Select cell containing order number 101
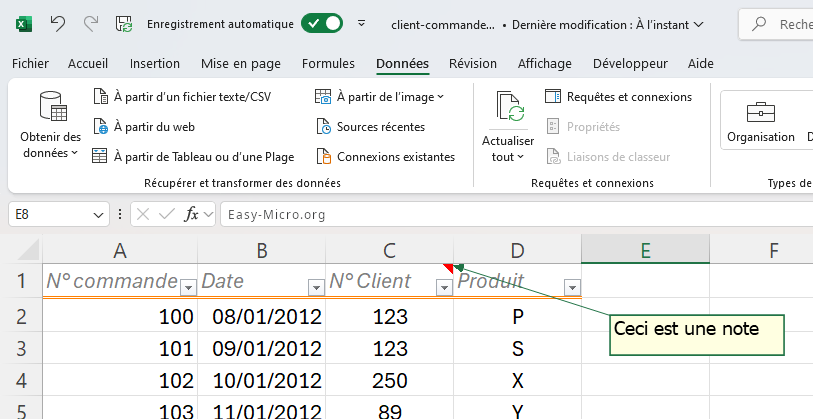 click(x=120, y=348)
